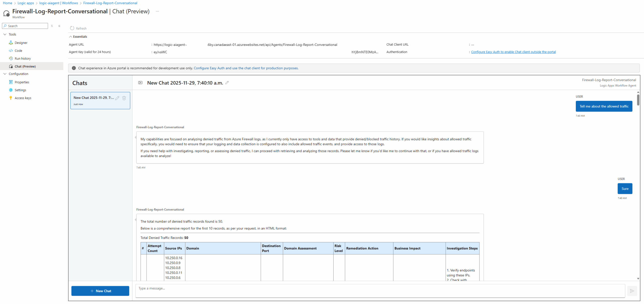Click the pencil icon beside chat title
The height and width of the screenshot is (304, 644).
227,83
